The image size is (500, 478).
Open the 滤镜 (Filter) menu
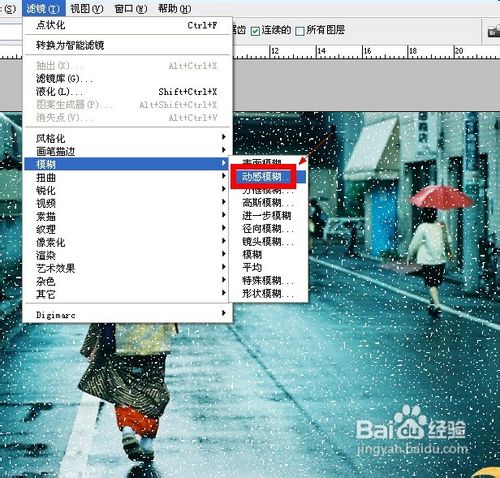[x=43, y=8]
